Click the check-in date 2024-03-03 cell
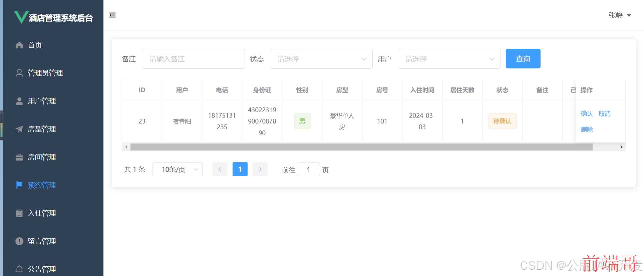Image resolution: width=644 pixels, height=276 pixels. (422, 121)
